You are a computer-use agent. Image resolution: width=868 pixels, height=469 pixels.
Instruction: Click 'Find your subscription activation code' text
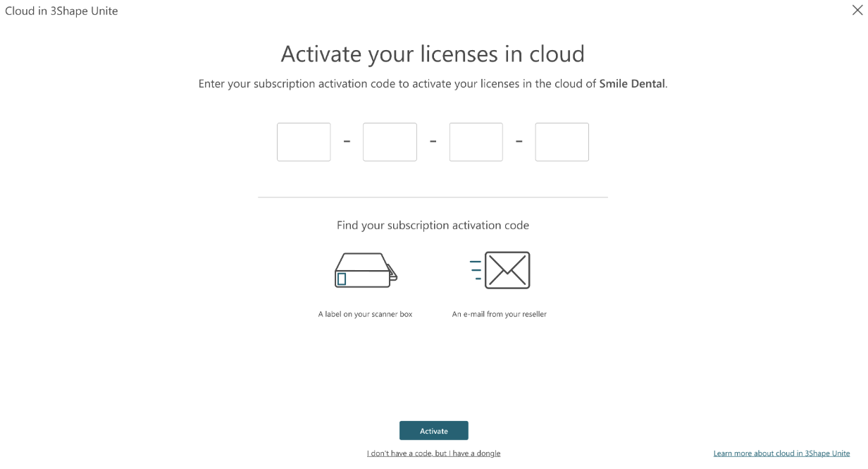[433, 226]
